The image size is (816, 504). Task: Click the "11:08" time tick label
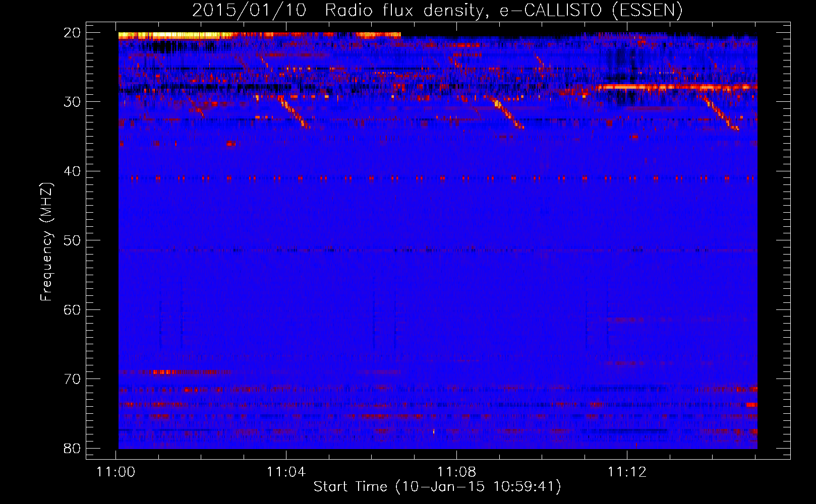click(456, 472)
